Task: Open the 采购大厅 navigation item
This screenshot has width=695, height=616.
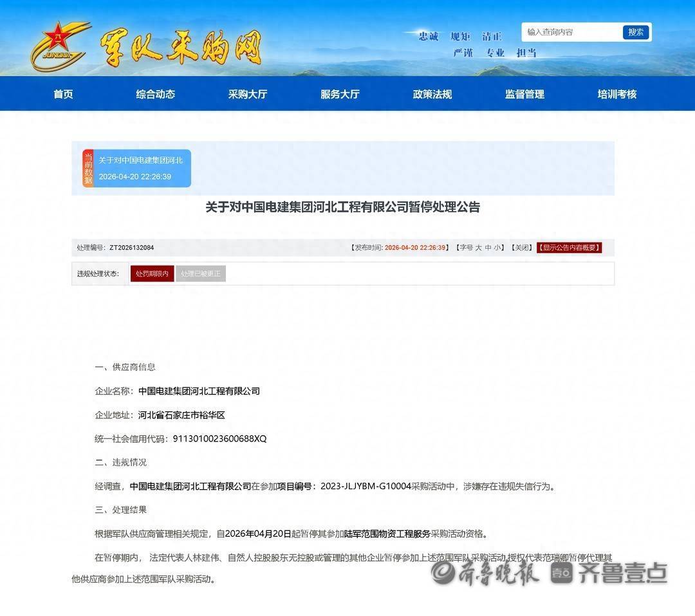Action: [x=247, y=94]
